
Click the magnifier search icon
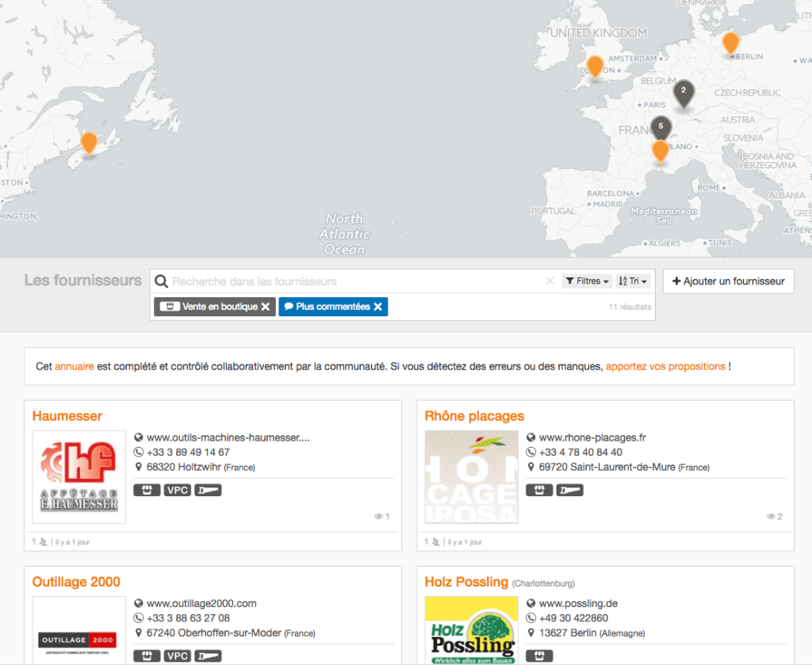[x=162, y=281]
